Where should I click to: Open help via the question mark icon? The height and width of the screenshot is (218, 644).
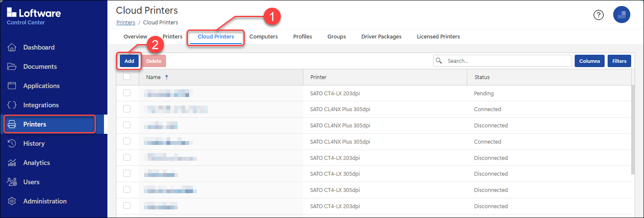point(598,15)
